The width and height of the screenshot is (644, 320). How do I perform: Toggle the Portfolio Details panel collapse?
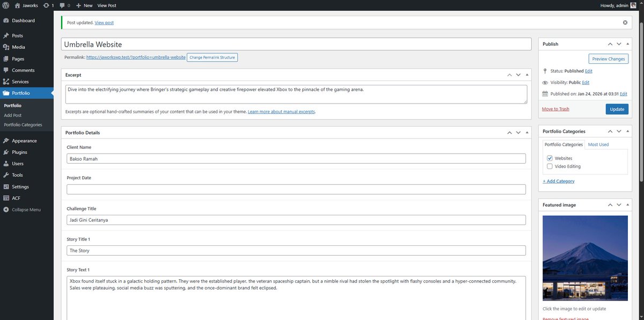click(527, 133)
